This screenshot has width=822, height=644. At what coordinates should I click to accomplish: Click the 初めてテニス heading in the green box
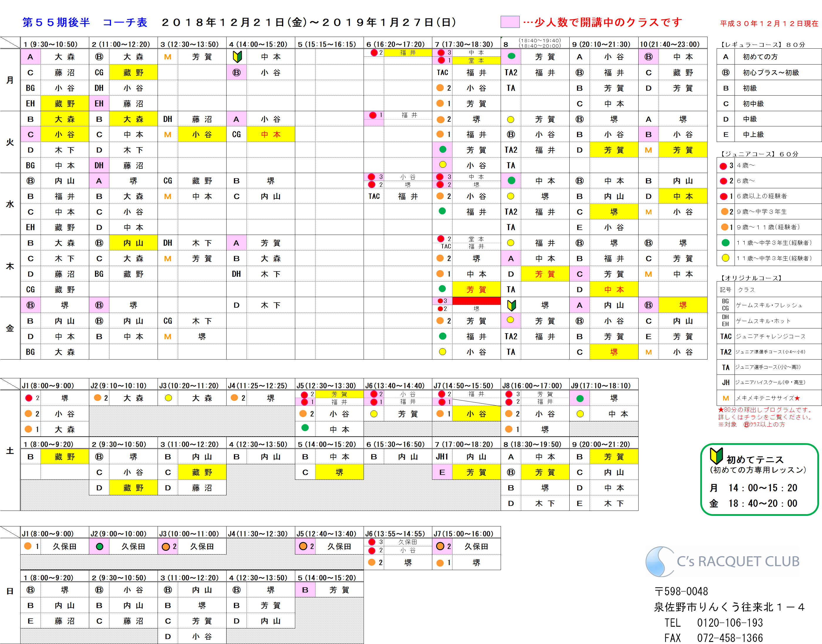[755, 460]
